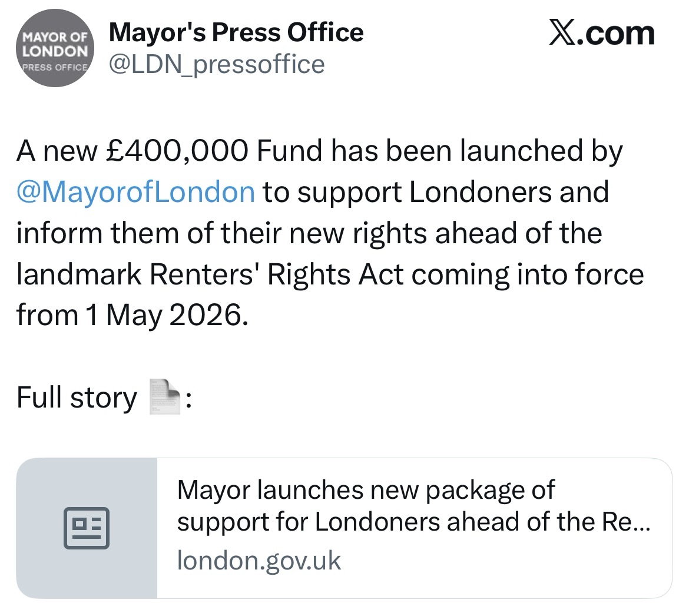Click the X.com logo
Screen dimensions: 689x616
click(601, 33)
